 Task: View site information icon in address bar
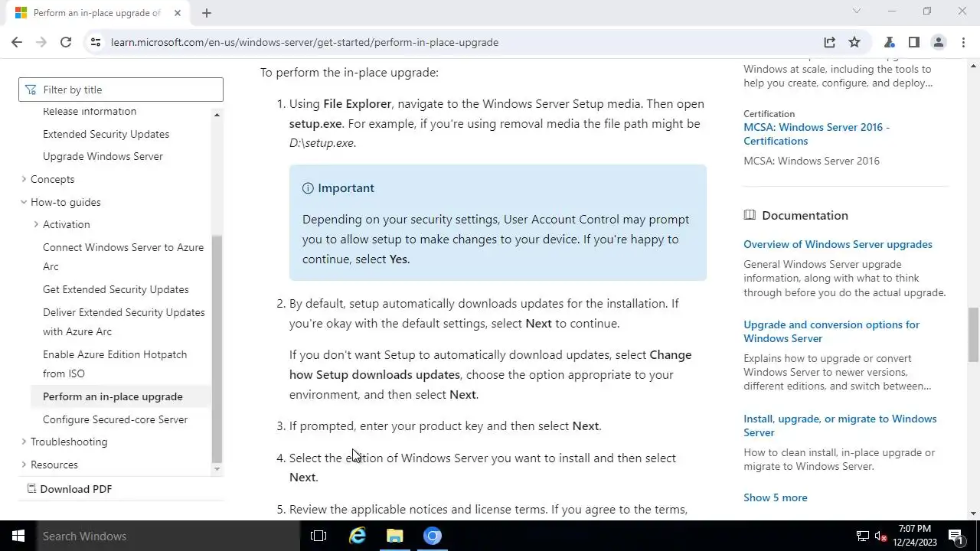pos(96,42)
